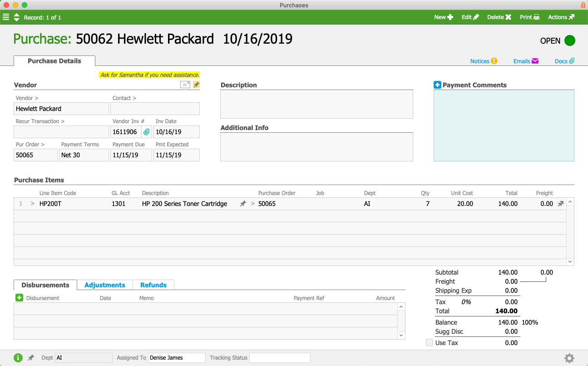Click the unit cost 20.00 cell

[x=465, y=204]
